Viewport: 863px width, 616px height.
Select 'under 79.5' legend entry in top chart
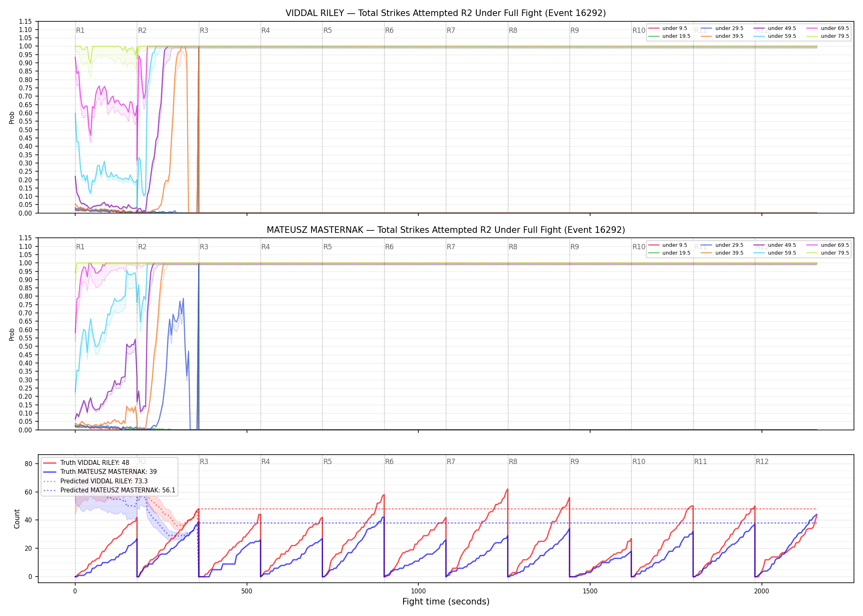pyautogui.click(x=828, y=36)
